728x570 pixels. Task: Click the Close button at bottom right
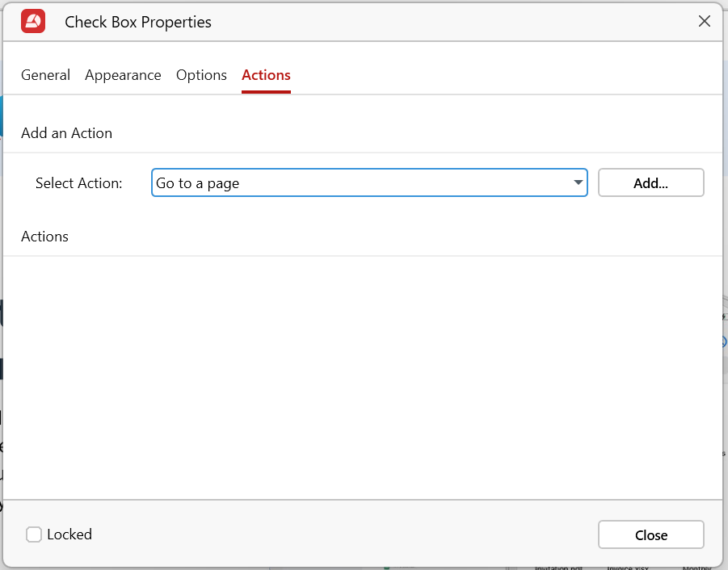point(650,535)
